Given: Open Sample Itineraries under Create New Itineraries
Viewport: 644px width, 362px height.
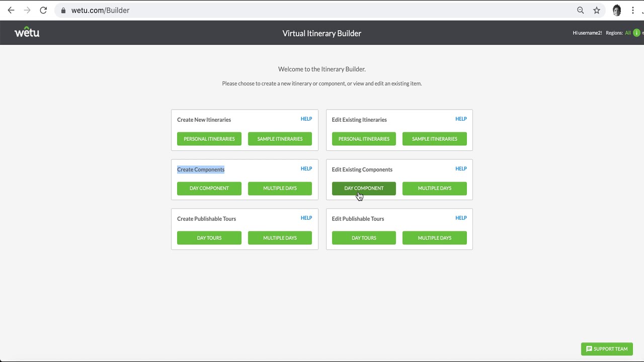Looking at the screenshot, I should point(280,139).
